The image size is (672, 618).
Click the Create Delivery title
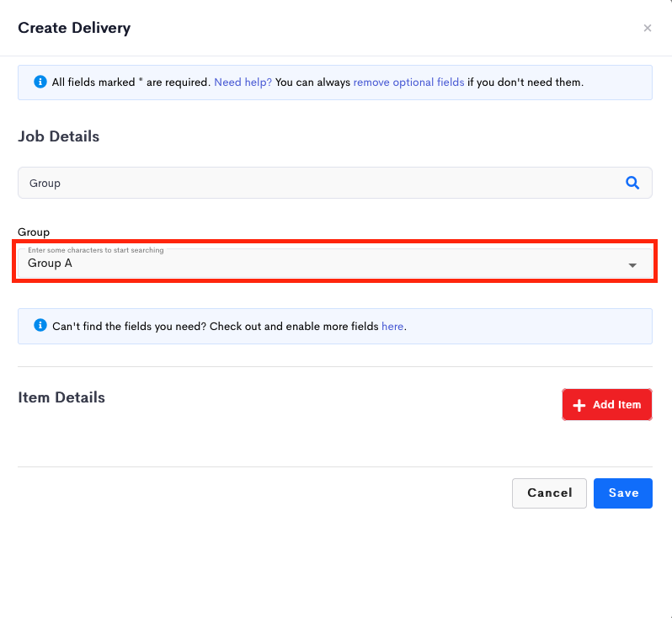[x=74, y=28]
